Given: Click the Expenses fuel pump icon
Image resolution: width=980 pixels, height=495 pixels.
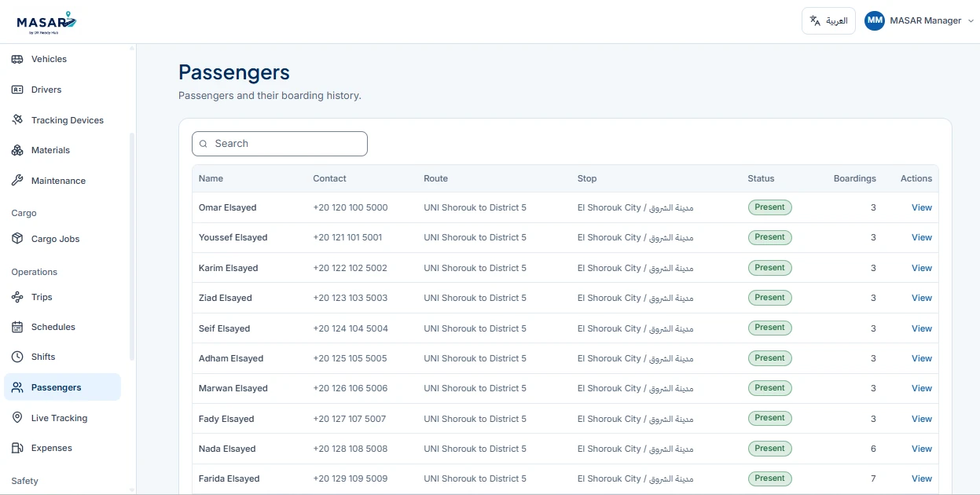Looking at the screenshot, I should [x=17, y=448].
